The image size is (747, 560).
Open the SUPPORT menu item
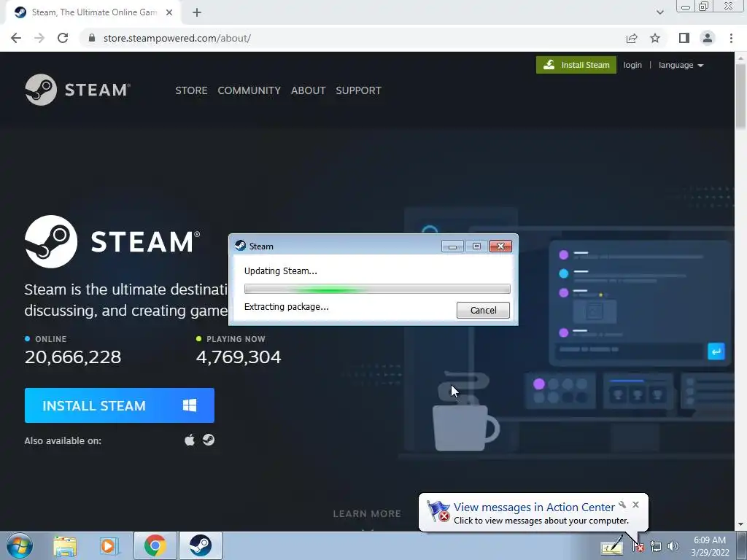pos(358,90)
